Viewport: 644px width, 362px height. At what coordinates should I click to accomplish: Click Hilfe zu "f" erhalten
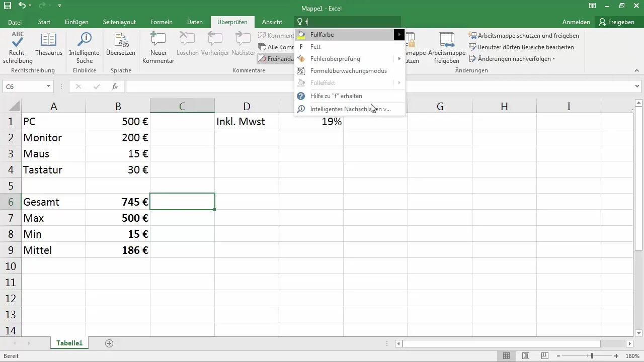tap(350, 96)
